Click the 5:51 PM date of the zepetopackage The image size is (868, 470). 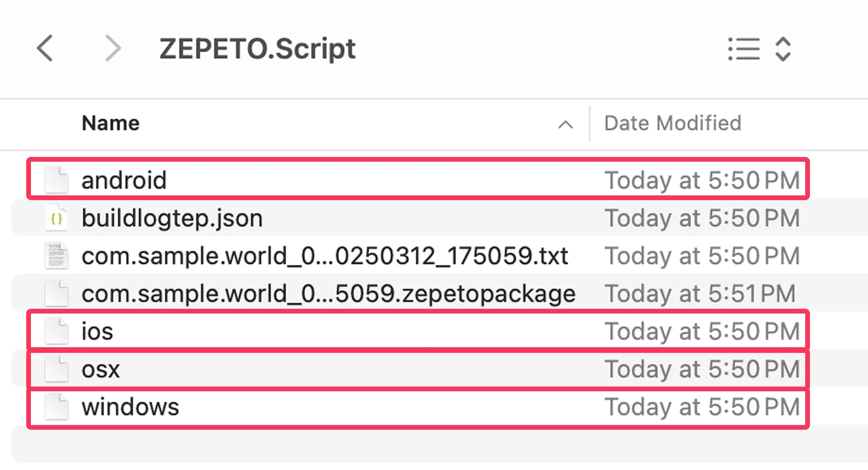[700, 294]
